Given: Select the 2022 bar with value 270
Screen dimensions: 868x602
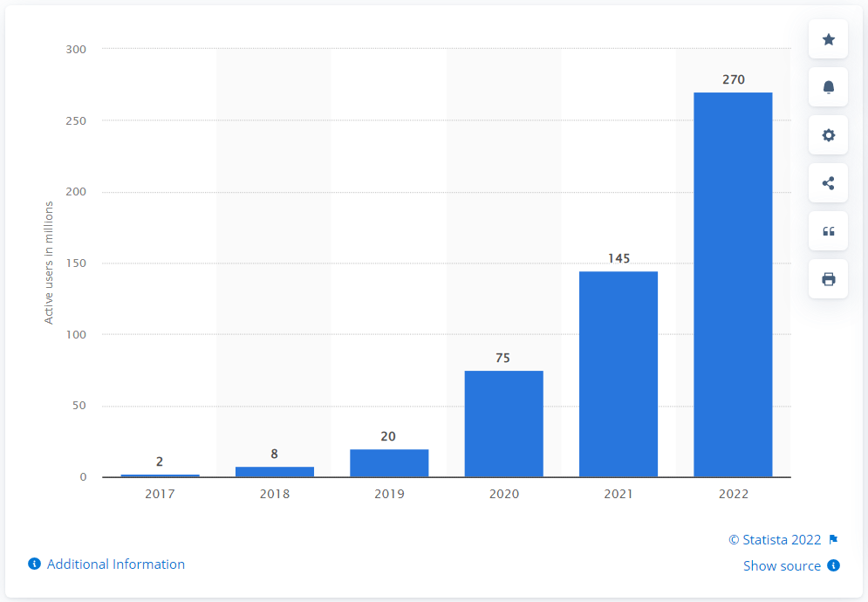Looking at the screenshot, I should point(733,284).
